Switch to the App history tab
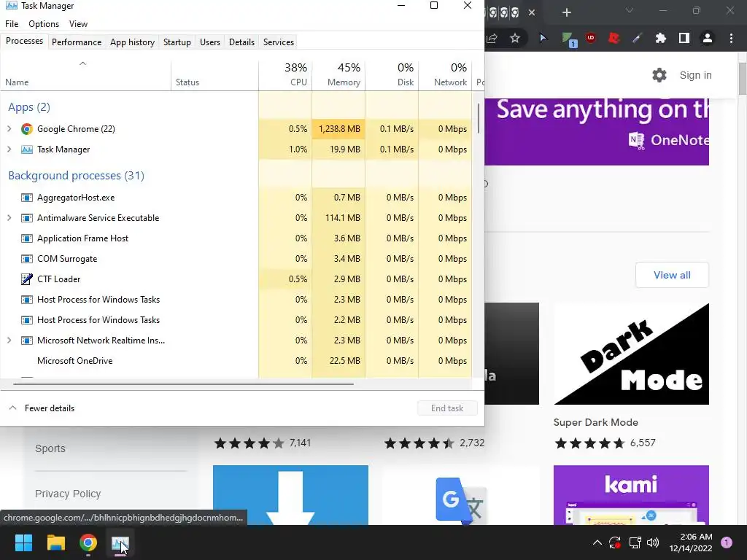The image size is (747, 560). coord(133,42)
